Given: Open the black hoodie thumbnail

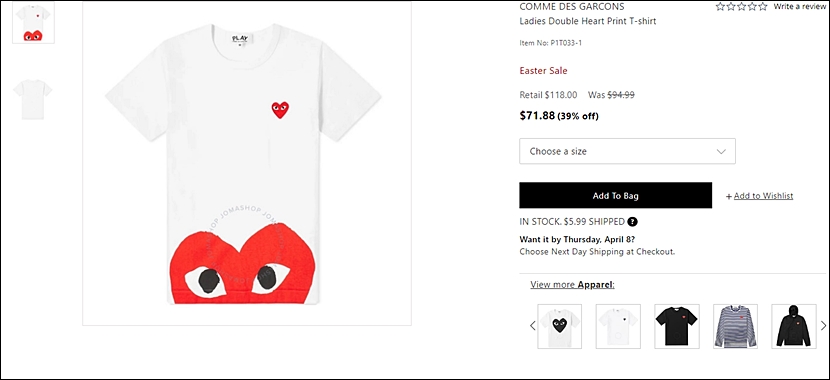Looking at the screenshot, I should pos(793,326).
